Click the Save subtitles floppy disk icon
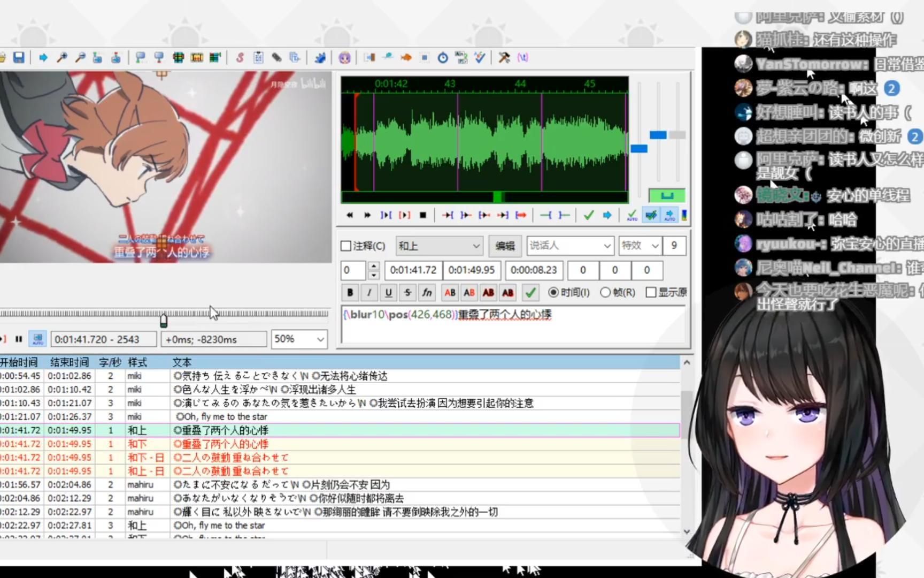Viewport: 924px width, 578px height. (19, 57)
